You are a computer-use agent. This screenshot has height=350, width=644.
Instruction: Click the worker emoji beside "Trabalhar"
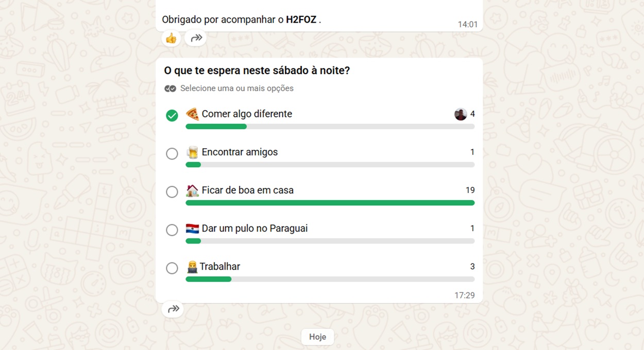pyautogui.click(x=191, y=266)
